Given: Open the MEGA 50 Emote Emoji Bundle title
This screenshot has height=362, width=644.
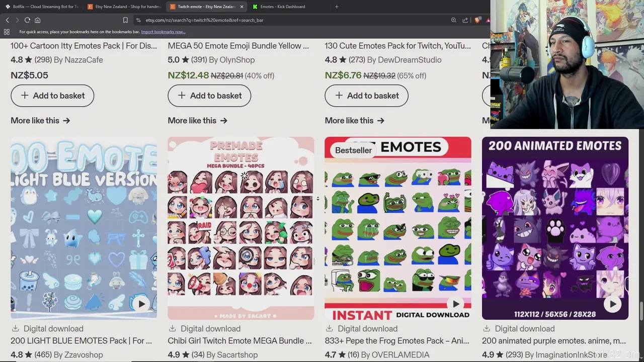Looking at the screenshot, I should tap(238, 46).
